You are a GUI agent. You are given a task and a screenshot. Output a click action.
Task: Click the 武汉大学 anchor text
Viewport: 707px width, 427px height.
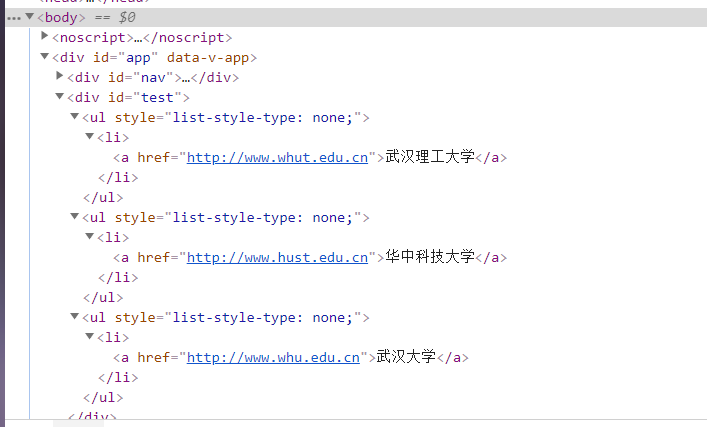coord(406,357)
